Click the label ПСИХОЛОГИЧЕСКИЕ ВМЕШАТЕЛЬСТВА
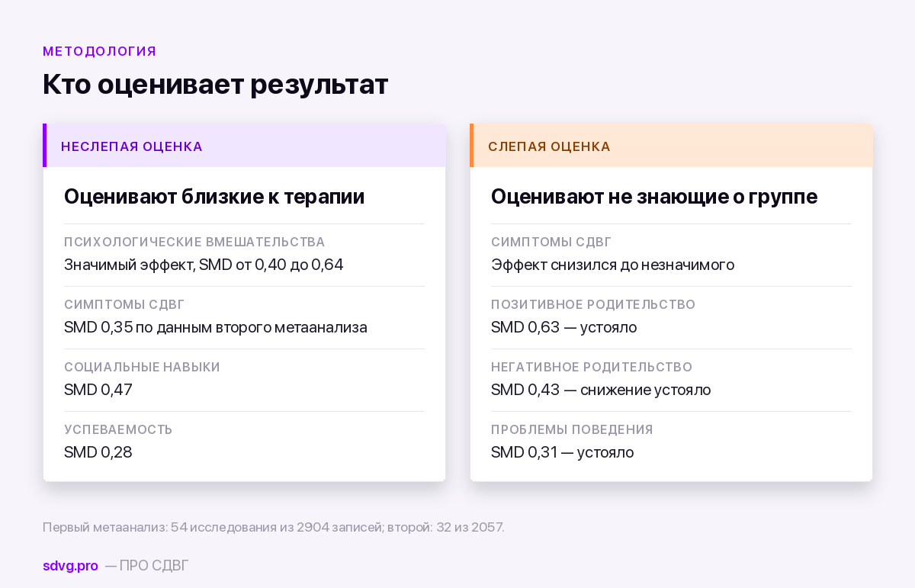 (x=194, y=243)
